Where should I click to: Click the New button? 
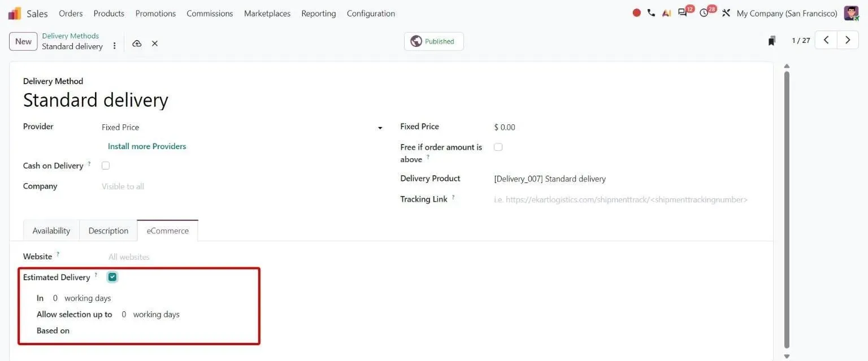(x=23, y=41)
